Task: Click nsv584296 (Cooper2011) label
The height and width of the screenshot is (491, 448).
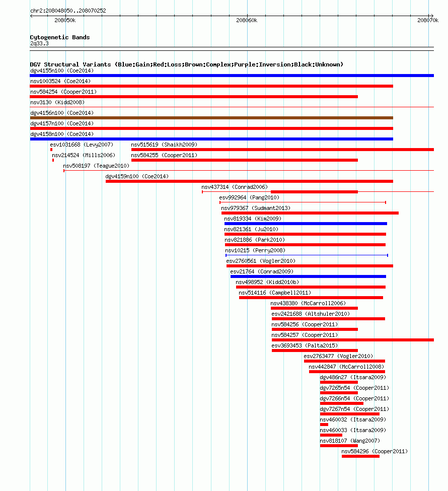Action: point(375,452)
